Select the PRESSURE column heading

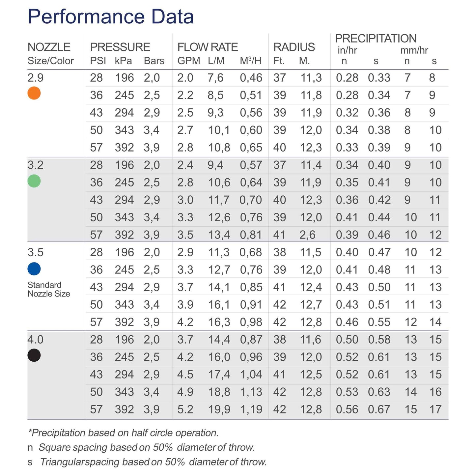pos(120,47)
